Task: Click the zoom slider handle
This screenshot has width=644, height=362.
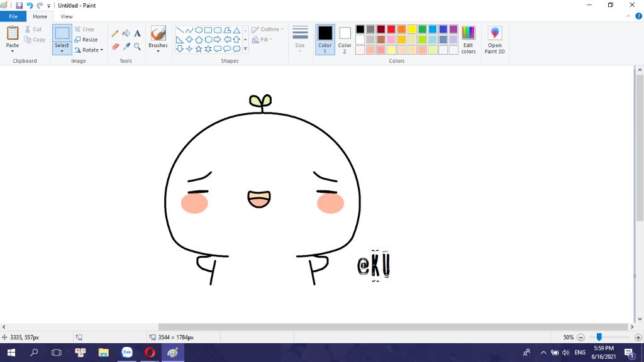Action: pos(599,337)
